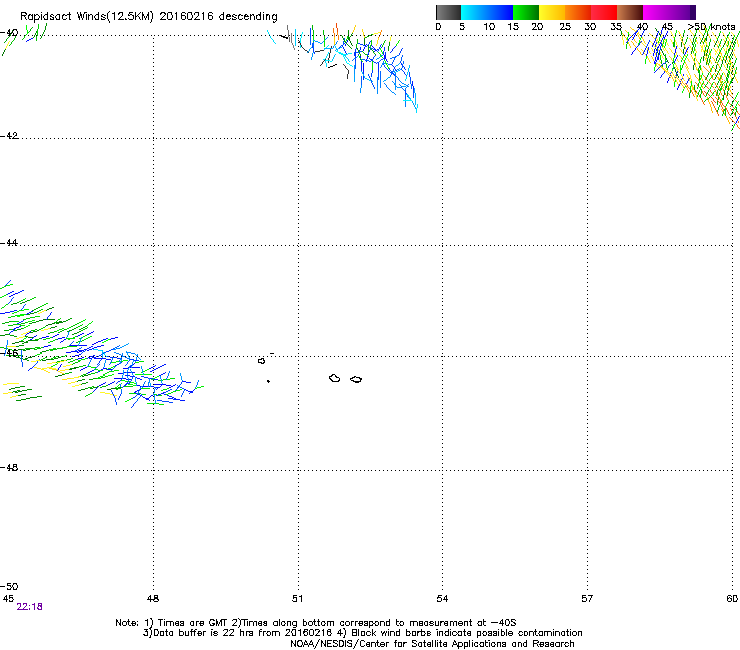Viewport: 740px width, 650px height.
Task: Click the western island outline east of 51
Action: (335, 378)
